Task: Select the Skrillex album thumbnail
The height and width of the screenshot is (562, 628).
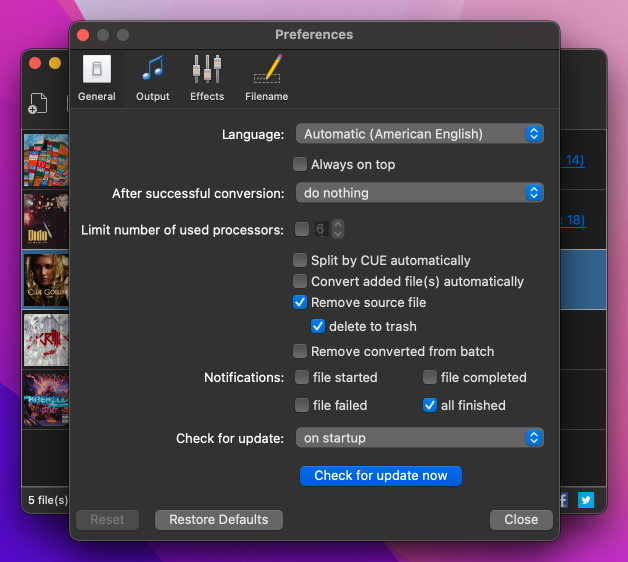Action: [x=46, y=340]
